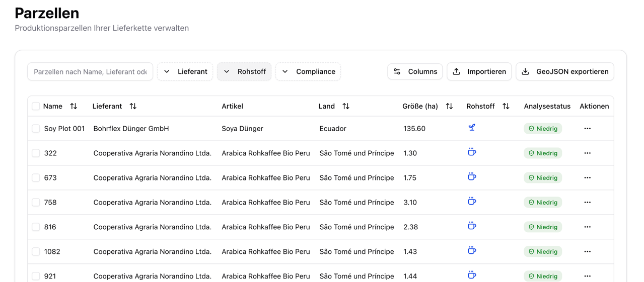Click parcel name 322
This screenshot has width=644, height=282.
[50, 153]
